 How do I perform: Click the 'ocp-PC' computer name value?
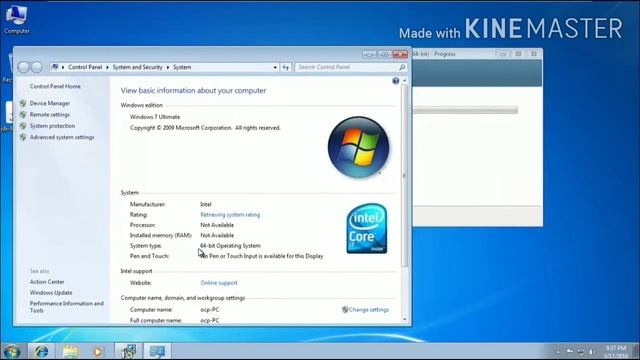(x=209, y=310)
